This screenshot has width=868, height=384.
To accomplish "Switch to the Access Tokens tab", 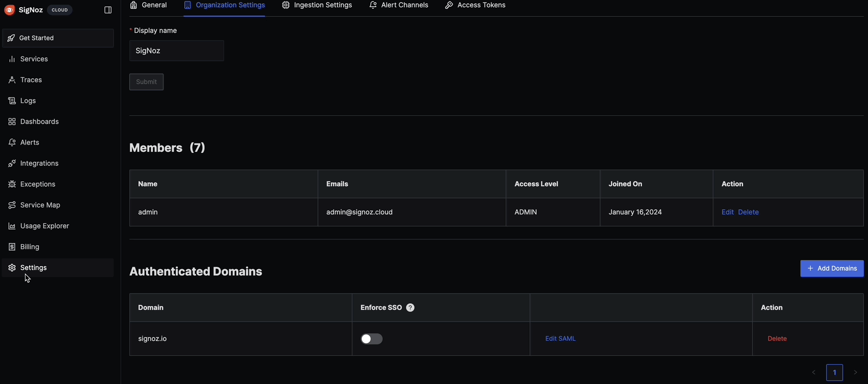I will 475,5.
